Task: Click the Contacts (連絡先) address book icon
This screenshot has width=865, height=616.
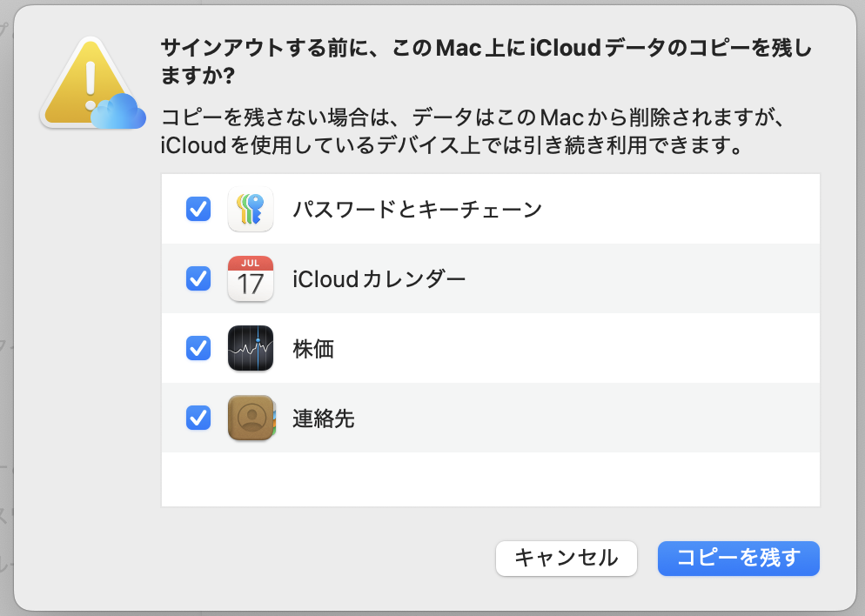Action: pos(251,418)
